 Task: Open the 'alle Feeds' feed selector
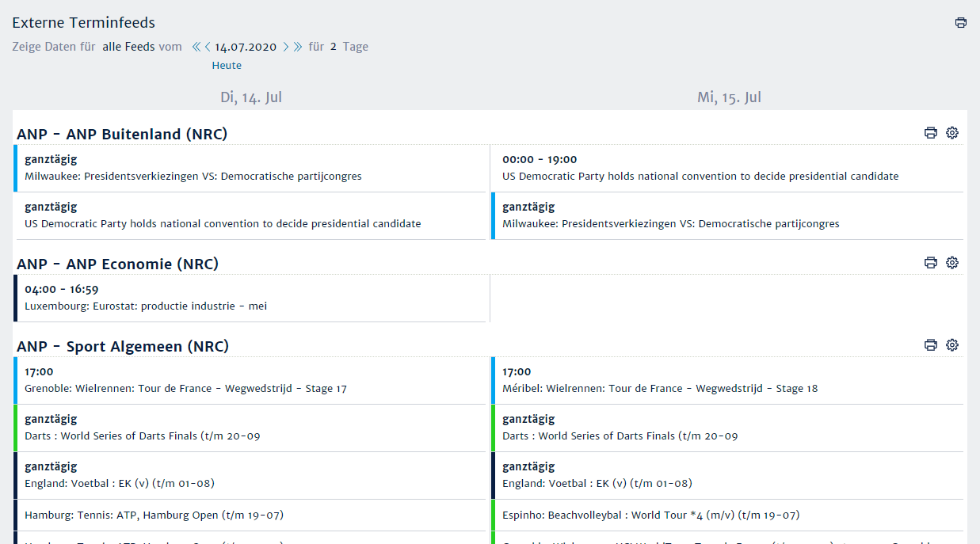pos(128,47)
